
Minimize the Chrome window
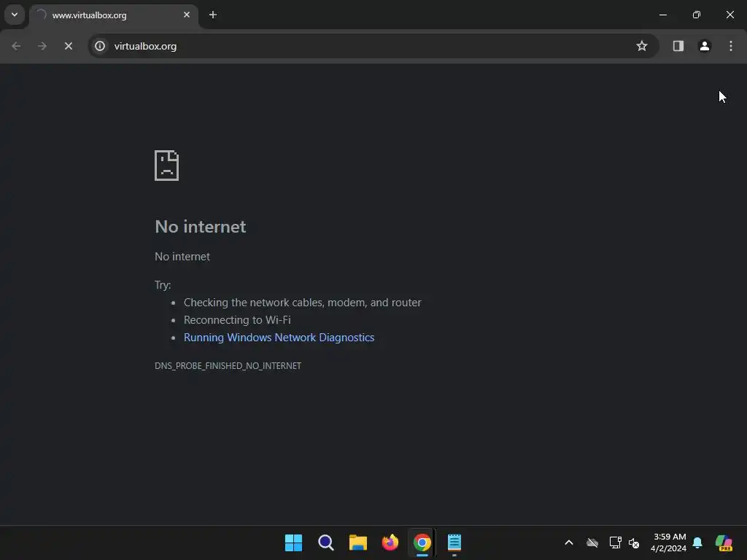[662, 15]
